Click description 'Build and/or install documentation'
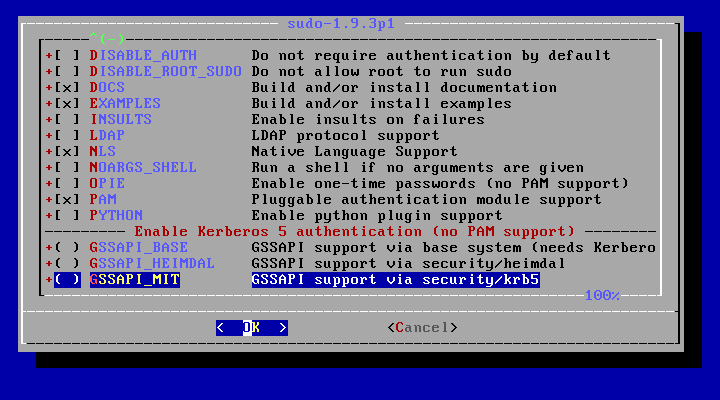Image resolution: width=720 pixels, height=400 pixels. pos(404,88)
